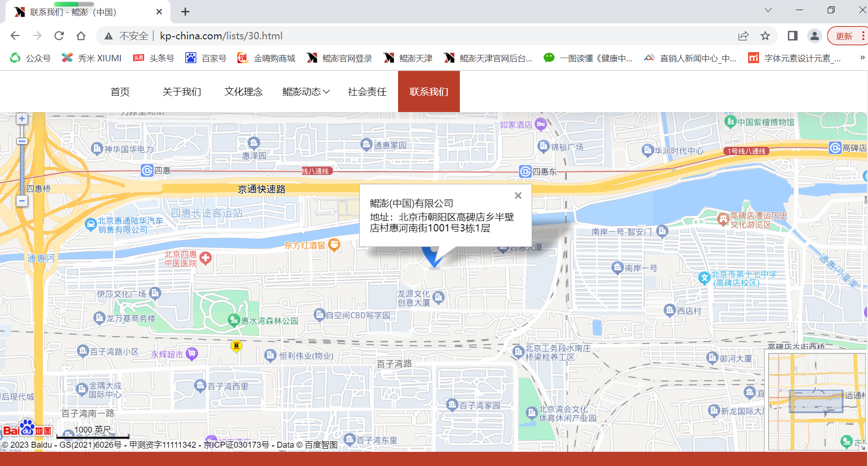Click the map zoom level slider track
Screen dimensions: 868x466
[22, 169]
